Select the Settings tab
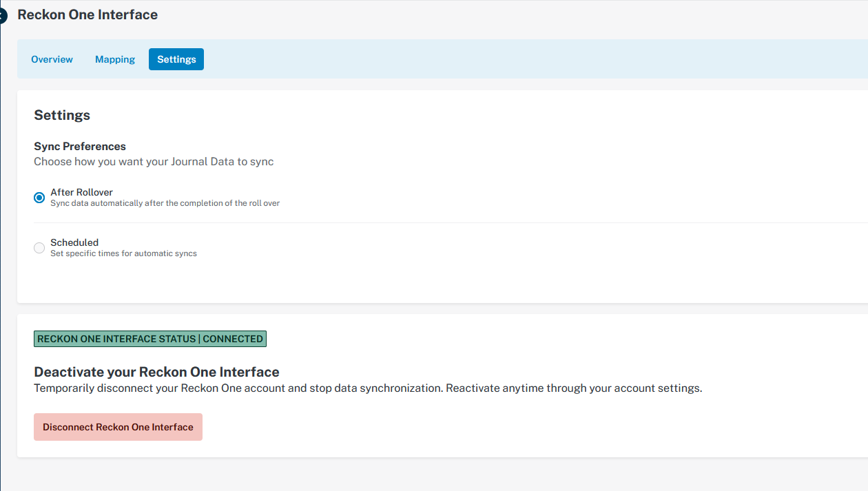Image resolution: width=868 pixels, height=491 pixels. coord(176,59)
